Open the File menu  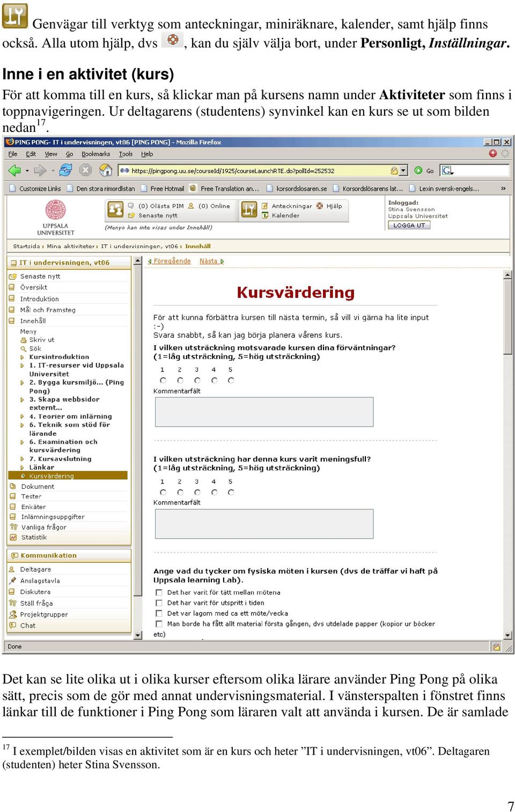click(x=13, y=154)
